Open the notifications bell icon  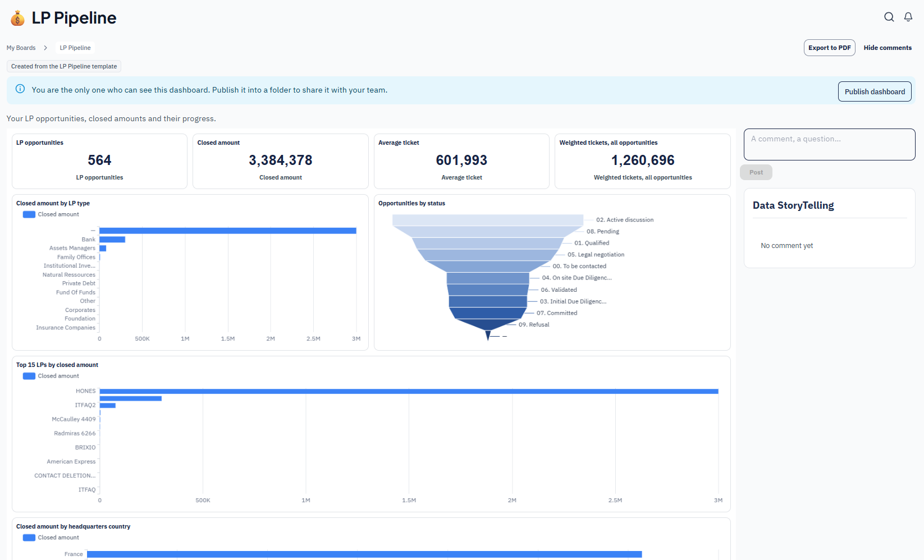click(x=908, y=17)
